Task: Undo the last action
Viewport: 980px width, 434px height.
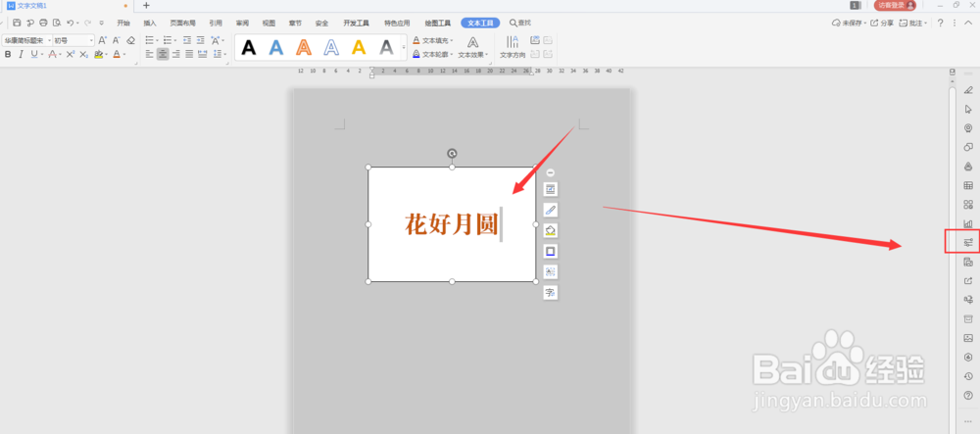Action: (x=70, y=24)
